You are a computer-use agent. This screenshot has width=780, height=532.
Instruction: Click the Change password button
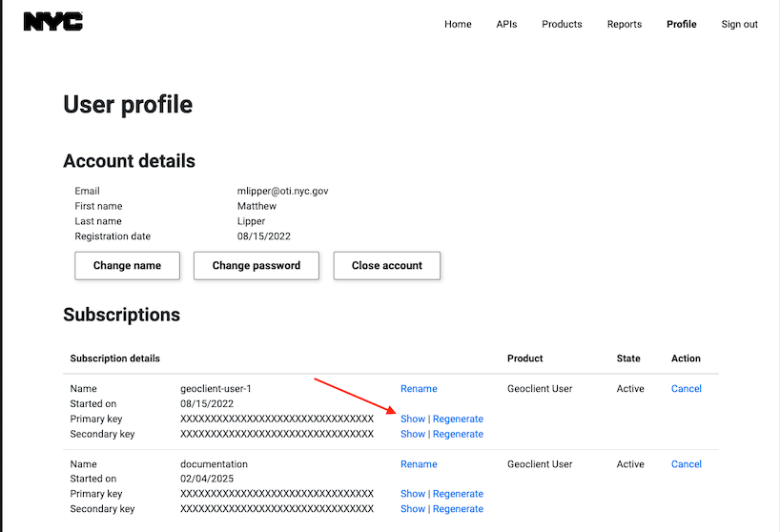pyautogui.click(x=257, y=265)
